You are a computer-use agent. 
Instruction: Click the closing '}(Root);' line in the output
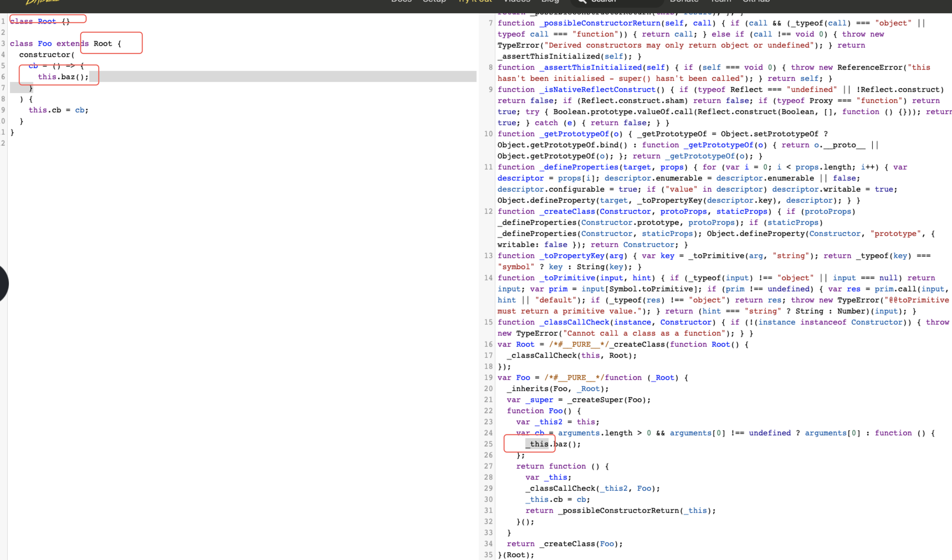[x=516, y=555]
